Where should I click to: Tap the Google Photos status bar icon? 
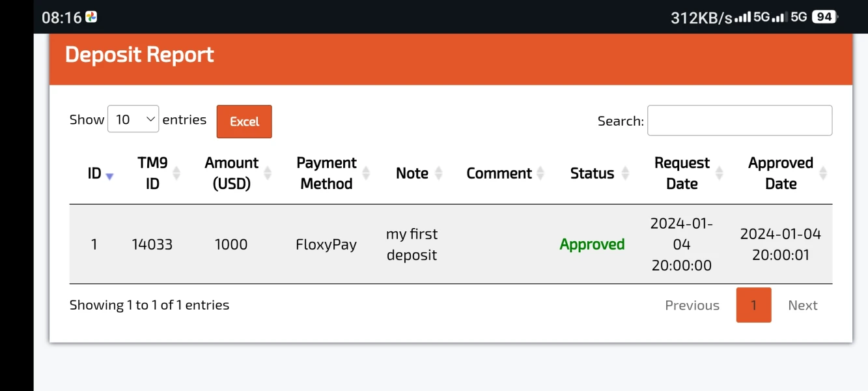point(92,18)
